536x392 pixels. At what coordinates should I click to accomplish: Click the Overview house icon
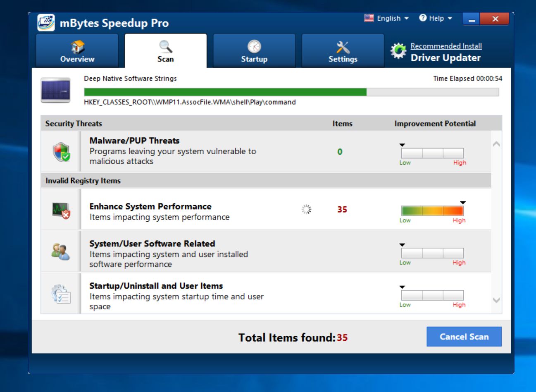(77, 47)
